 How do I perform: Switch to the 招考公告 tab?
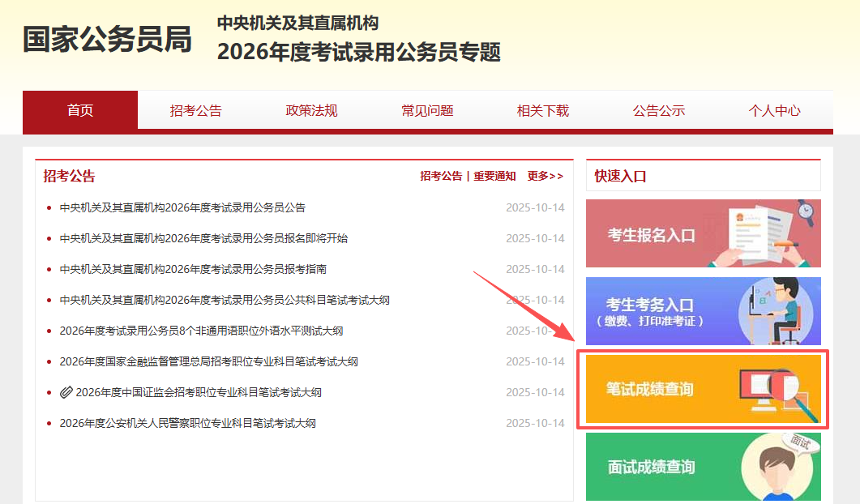pos(195,110)
